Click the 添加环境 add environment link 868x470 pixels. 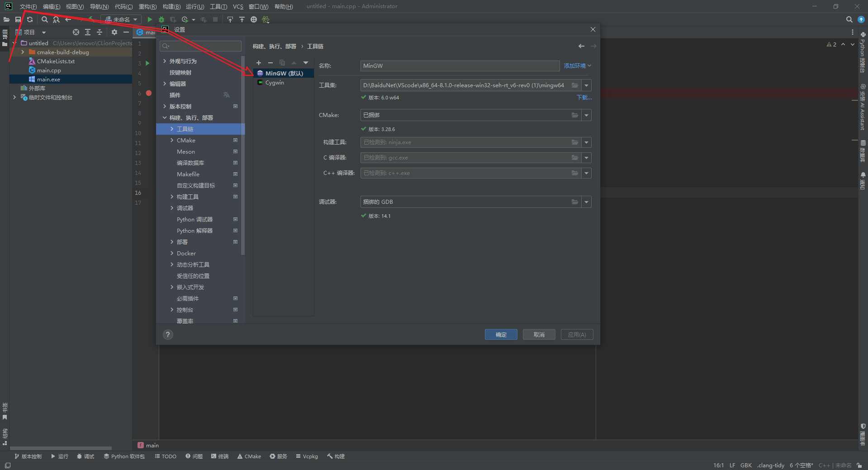(x=577, y=66)
